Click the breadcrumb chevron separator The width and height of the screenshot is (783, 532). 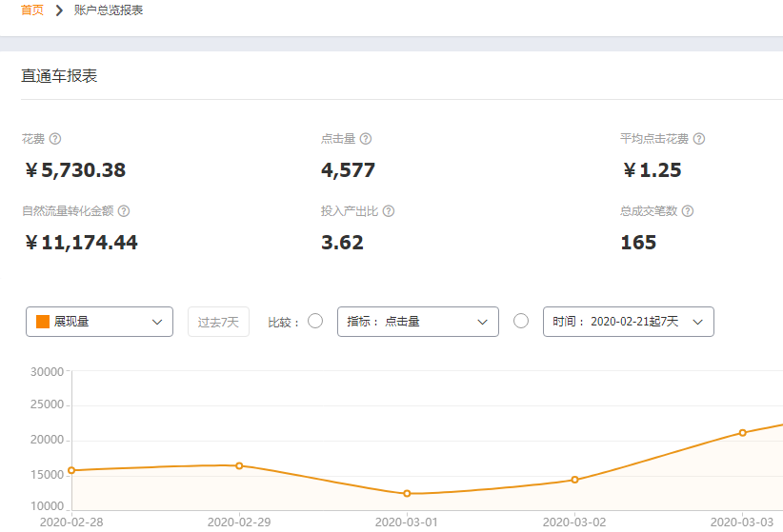point(59,10)
